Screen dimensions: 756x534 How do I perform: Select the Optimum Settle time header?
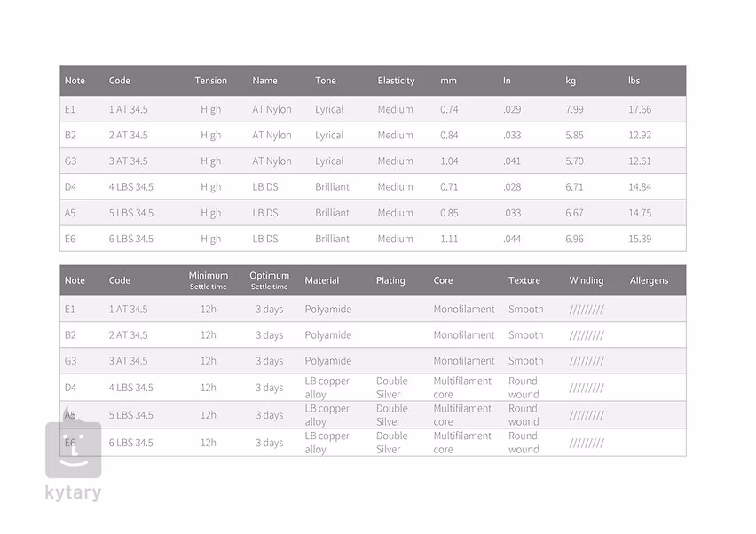[x=269, y=280]
